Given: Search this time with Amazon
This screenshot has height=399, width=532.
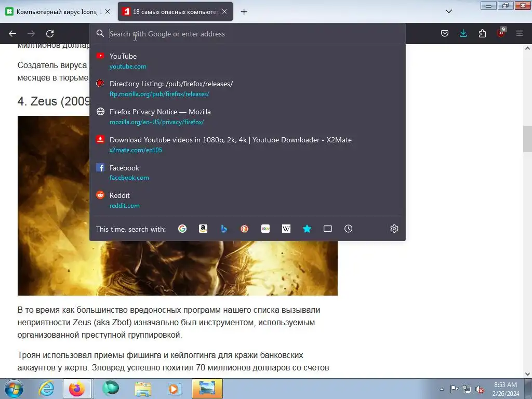Looking at the screenshot, I should coord(203,229).
